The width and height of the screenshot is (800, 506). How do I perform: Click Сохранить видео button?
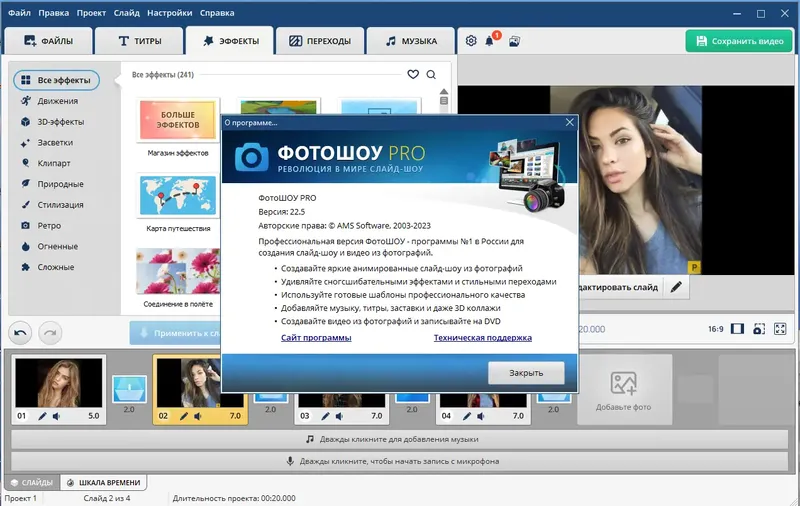coord(739,41)
